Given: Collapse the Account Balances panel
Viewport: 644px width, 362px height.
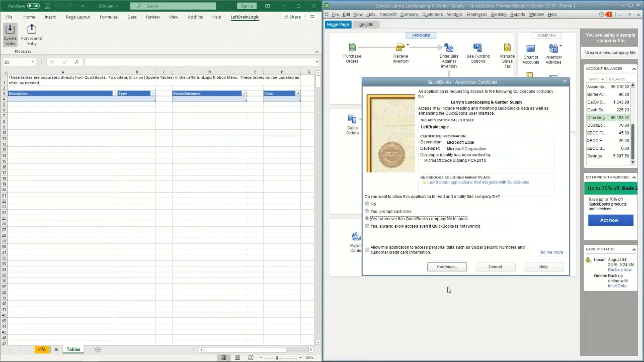Looking at the screenshot, I should (x=633, y=68).
